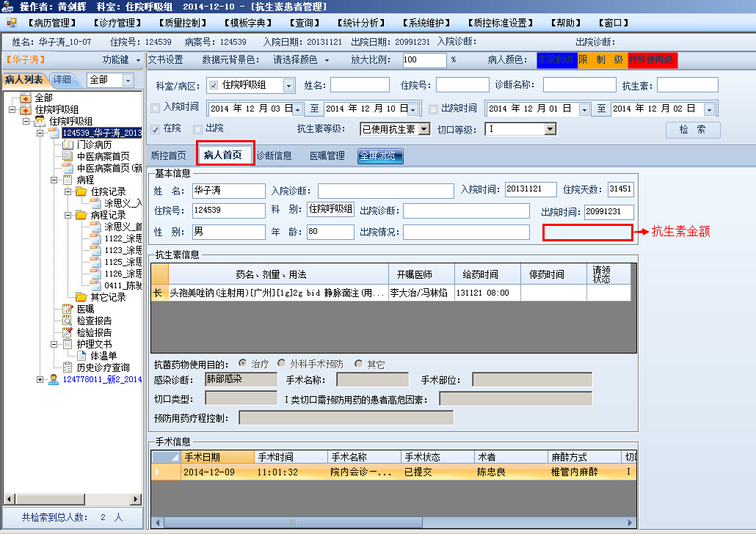
Task: Switch to the 诊断信息 tab
Action: pyautogui.click(x=274, y=156)
